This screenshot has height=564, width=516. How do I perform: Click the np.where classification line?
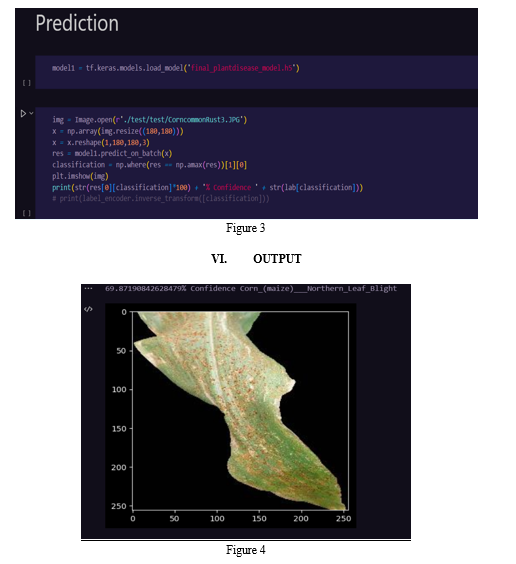click(150, 165)
